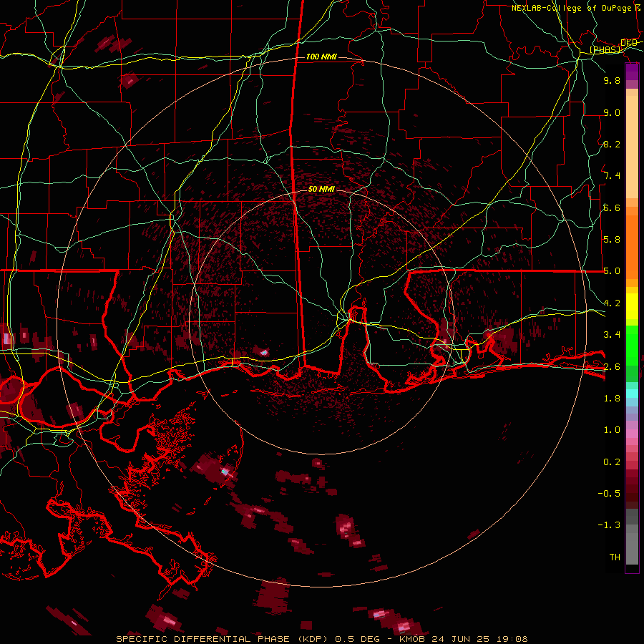Image resolution: width=644 pixels, height=644 pixels.
Task: Click the 1.0 scale value
Action: point(612,430)
